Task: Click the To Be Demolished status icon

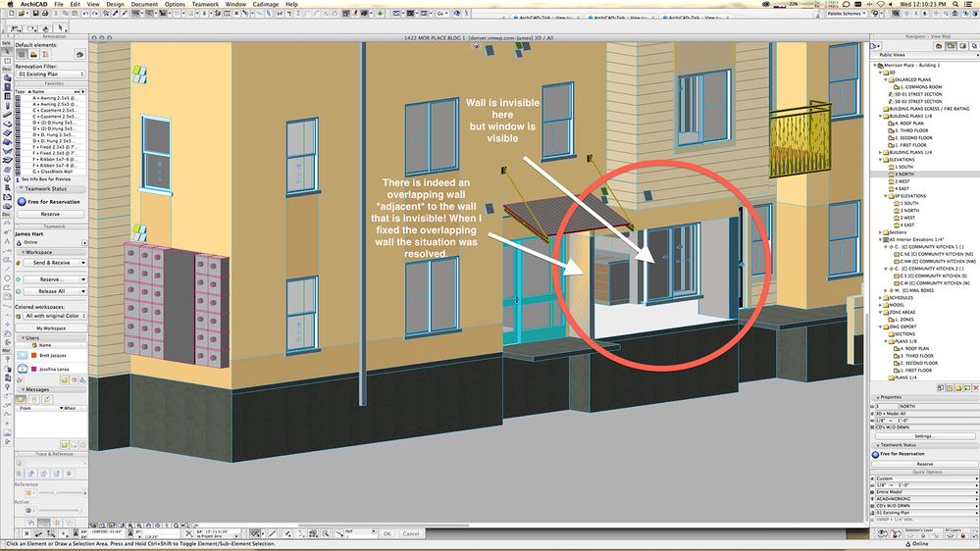Action: tap(33, 54)
